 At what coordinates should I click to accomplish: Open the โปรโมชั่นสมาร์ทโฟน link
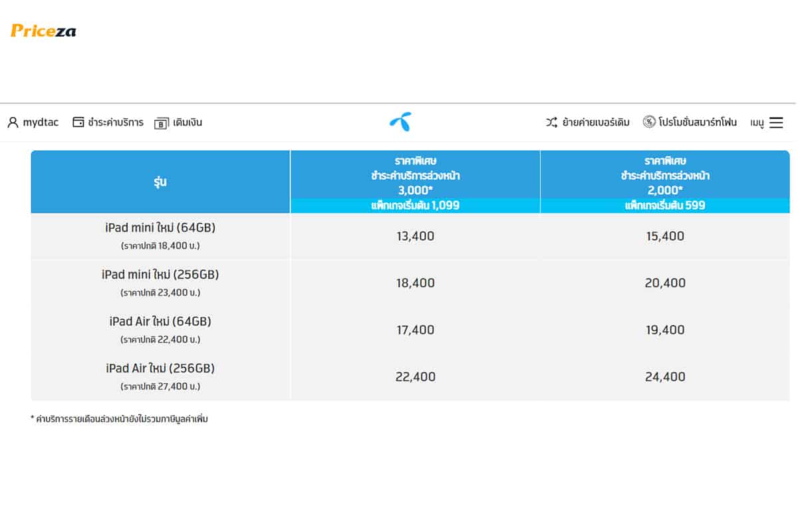click(698, 122)
